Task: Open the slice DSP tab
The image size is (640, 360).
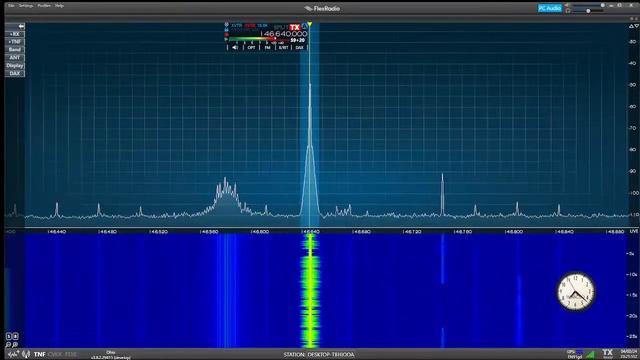Action: click(251, 47)
